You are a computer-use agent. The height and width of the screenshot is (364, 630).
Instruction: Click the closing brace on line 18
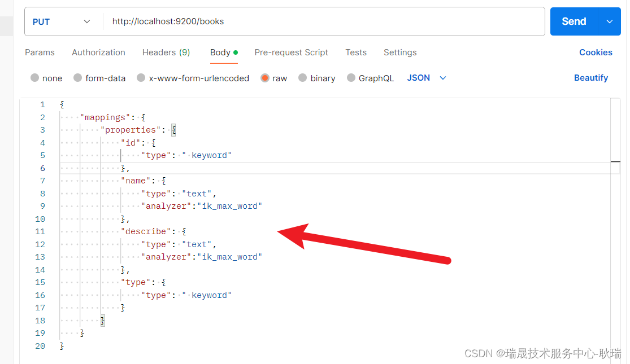pos(102,321)
